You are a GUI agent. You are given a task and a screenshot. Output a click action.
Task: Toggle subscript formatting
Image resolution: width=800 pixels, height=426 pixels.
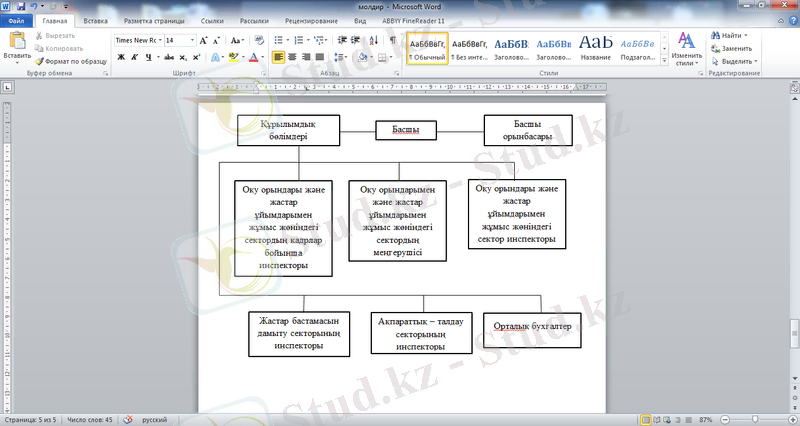pyautogui.click(x=183, y=57)
